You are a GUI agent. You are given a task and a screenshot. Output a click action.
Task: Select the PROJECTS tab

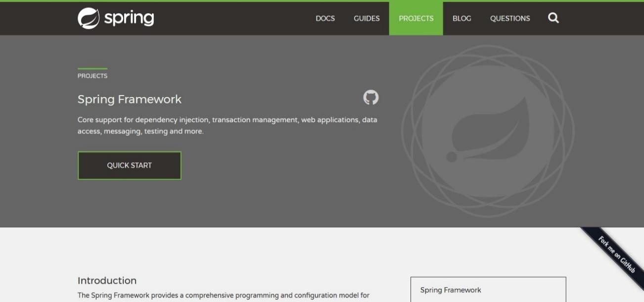(416, 18)
